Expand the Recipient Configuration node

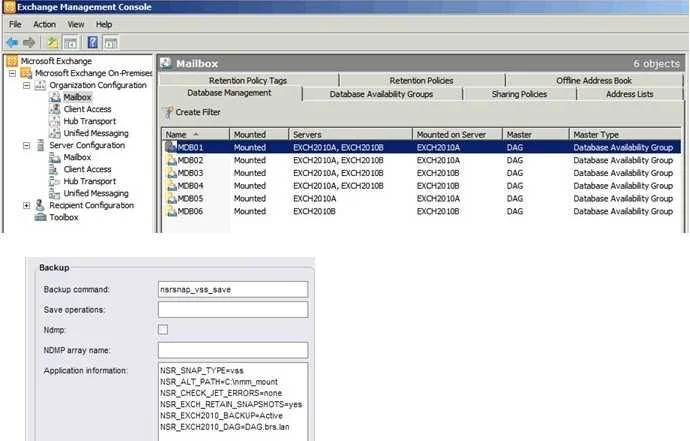point(26,206)
